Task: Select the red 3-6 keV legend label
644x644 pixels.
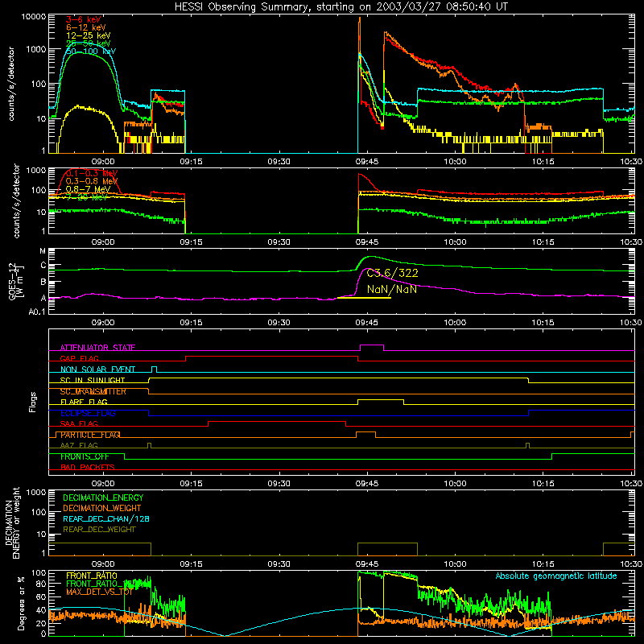Action: coord(84,19)
